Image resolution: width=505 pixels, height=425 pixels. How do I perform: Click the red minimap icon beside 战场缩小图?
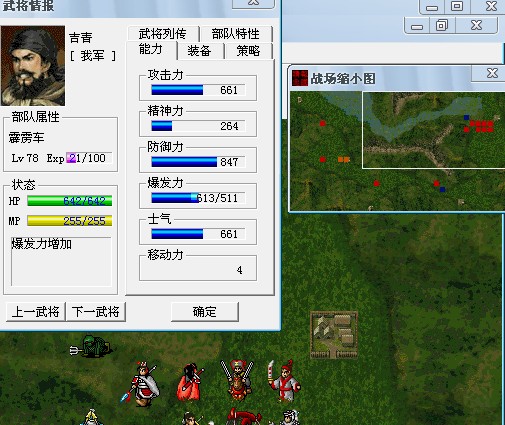(300, 78)
